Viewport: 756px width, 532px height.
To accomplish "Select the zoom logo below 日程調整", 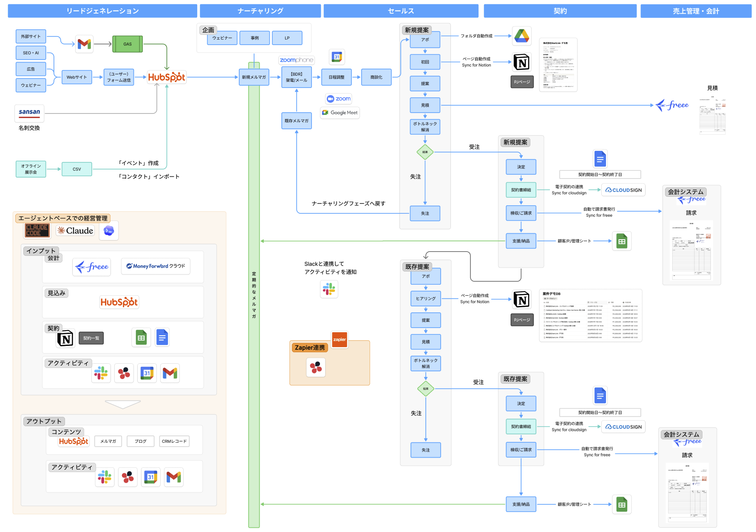I will click(339, 99).
